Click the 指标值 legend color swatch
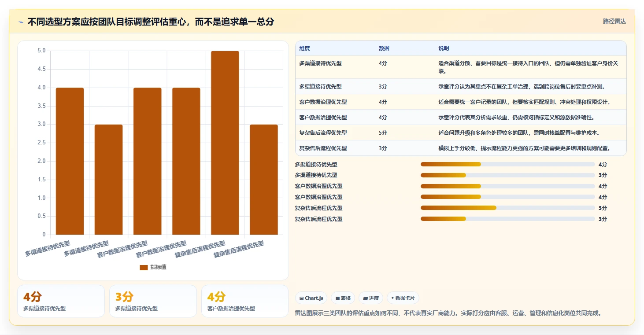644x335 pixels. [x=144, y=267]
